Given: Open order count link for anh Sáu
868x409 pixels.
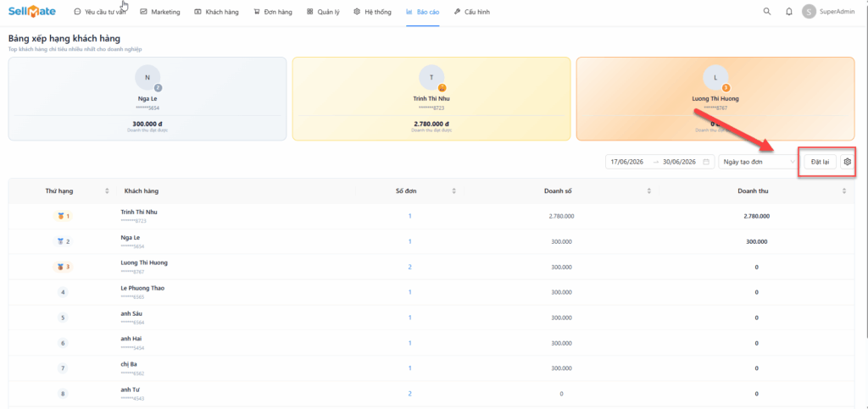Looking at the screenshot, I should [409, 318].
